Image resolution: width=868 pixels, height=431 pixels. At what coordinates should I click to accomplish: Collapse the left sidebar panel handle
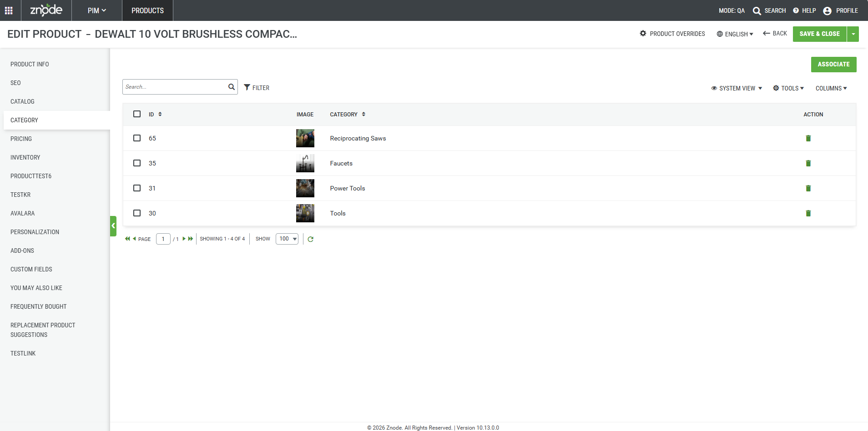[x=113, y=226]
